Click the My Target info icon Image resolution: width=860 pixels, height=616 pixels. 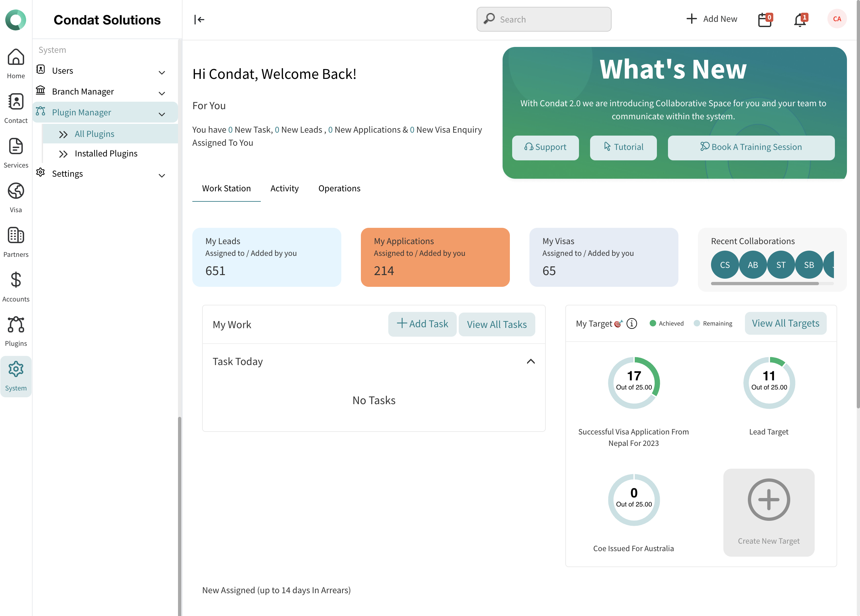tap(632, 323)
